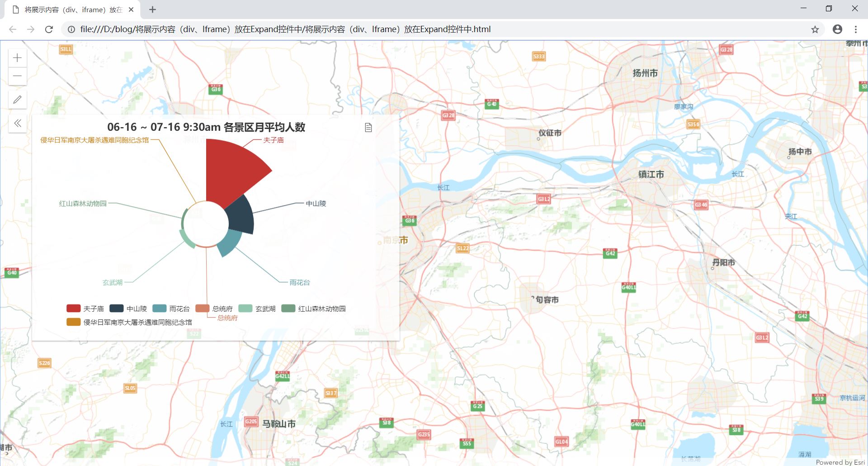The height and width of the screenshot is (466, 868).
Task: Click the teal 雨花台 pie sector
Action: (231, 242)
